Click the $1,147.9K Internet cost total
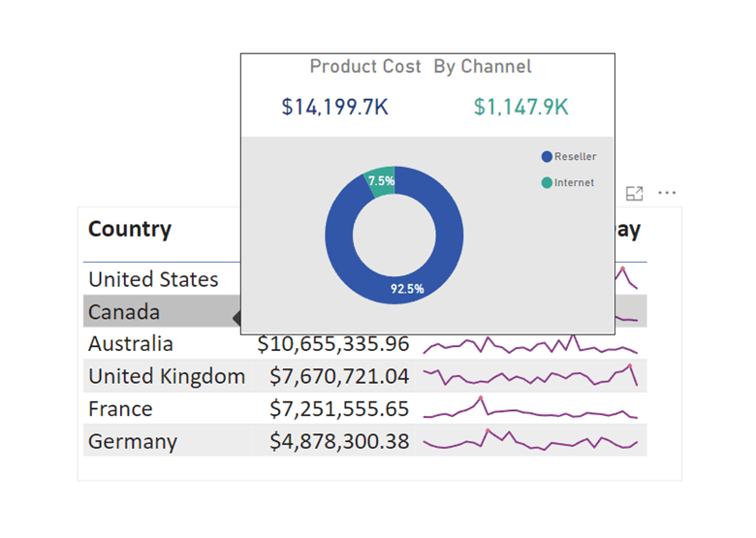 [x=520, y=108]
